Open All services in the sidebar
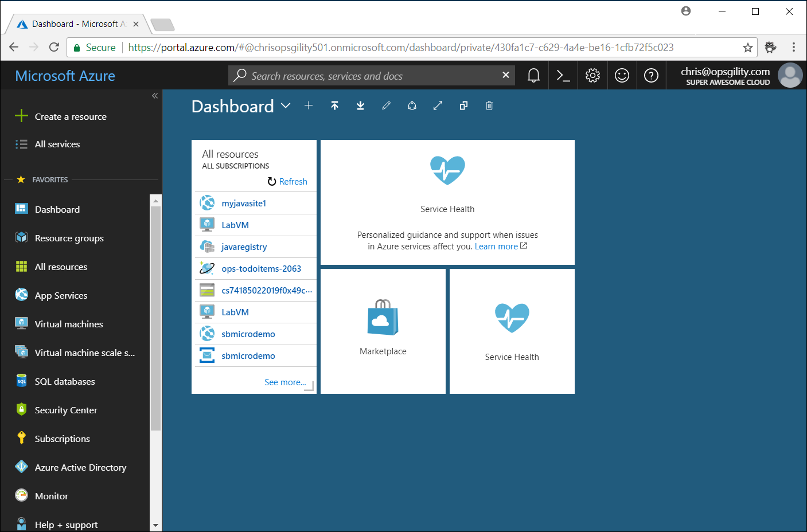Image resolution: width=807 pixels, height=532 pixels. [57, 144]
